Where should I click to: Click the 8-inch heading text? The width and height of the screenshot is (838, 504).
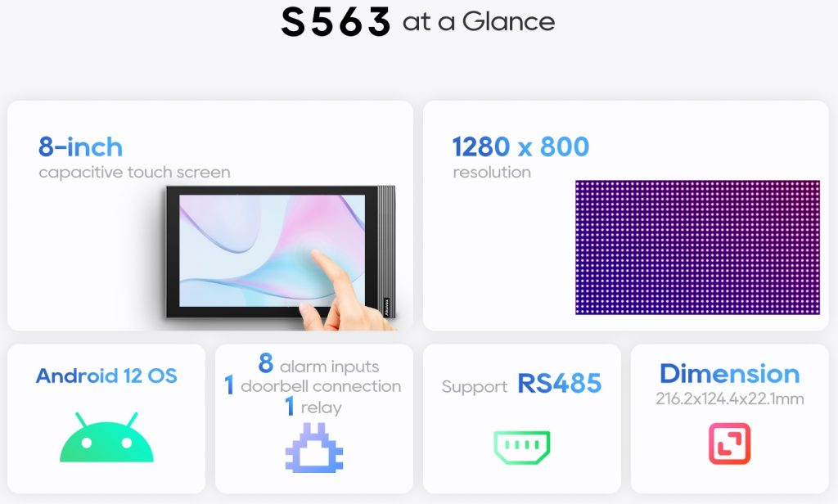pos(80,147)
